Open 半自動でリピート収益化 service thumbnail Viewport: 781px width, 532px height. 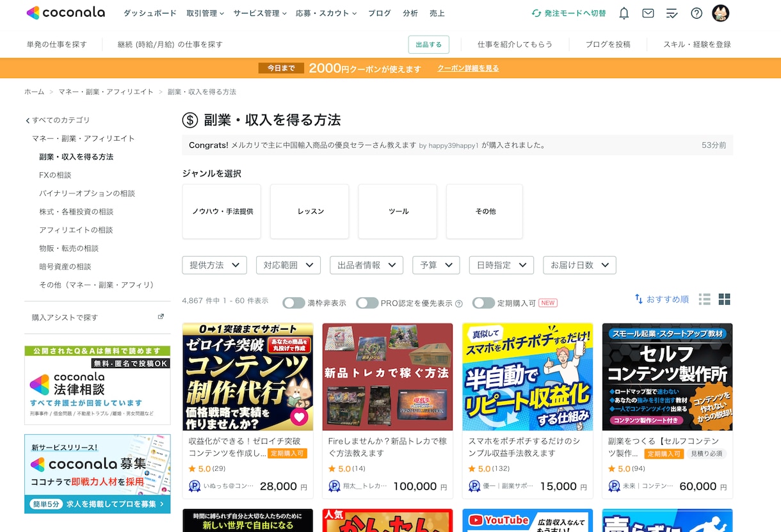tap(527, 376)
